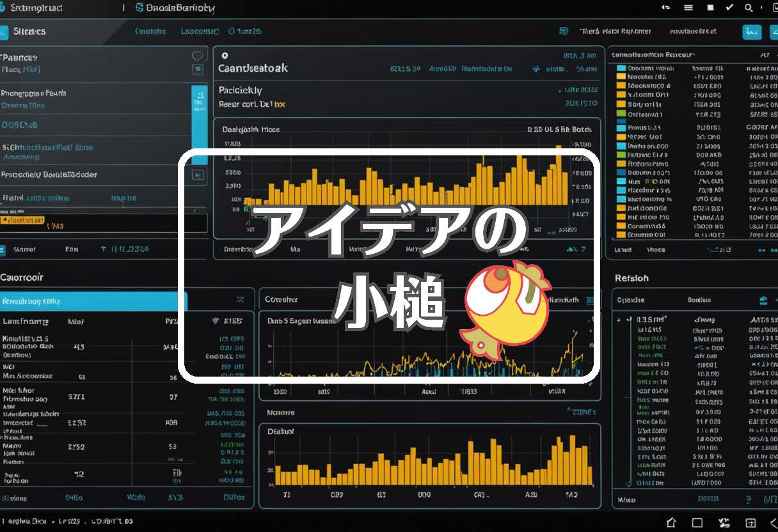Viewport: 778px width, 532px height.
Task: Toggle the small square box under the speech bubble
Action: pyautogui.click(x=198, y=69)
